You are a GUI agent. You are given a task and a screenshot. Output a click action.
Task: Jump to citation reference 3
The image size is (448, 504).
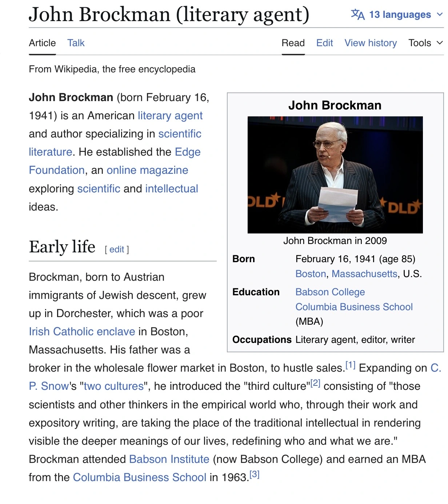point(254,474)
